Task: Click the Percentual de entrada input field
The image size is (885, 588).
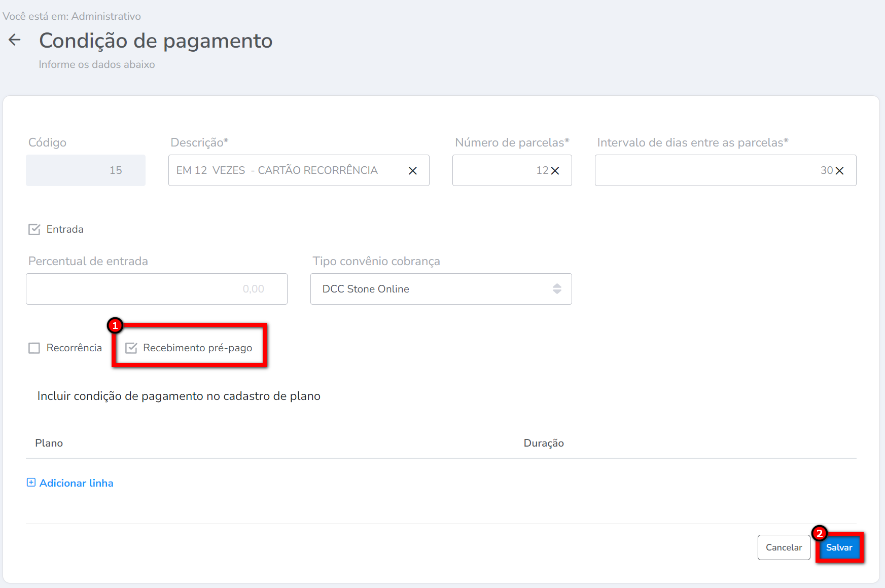Action: [156, 289]
